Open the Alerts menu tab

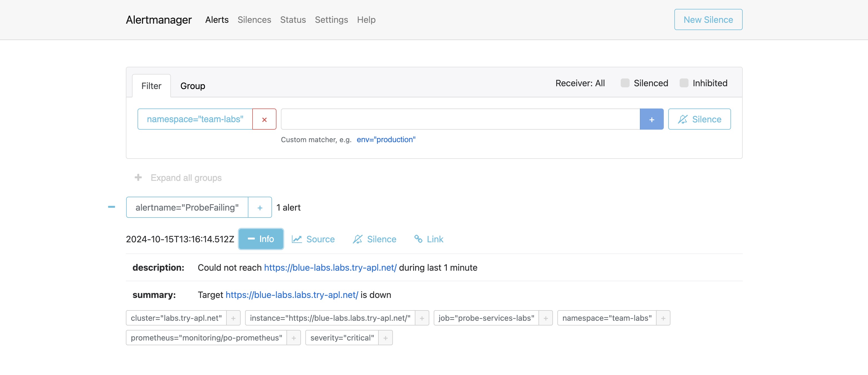tap(216, 19)
